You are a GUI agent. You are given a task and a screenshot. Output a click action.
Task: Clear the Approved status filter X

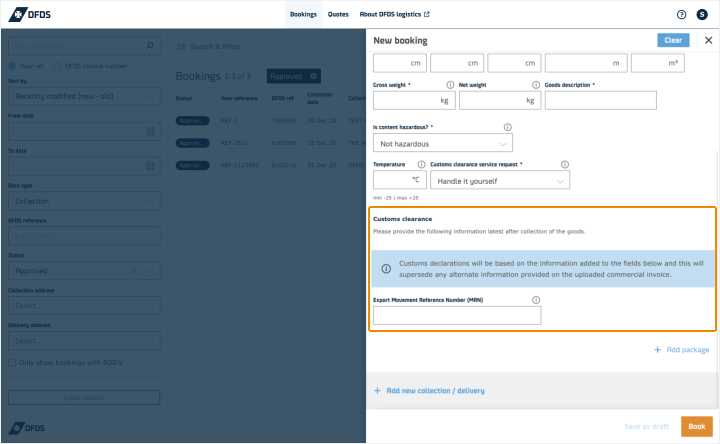pyautogui.click(x=134, y=271)
